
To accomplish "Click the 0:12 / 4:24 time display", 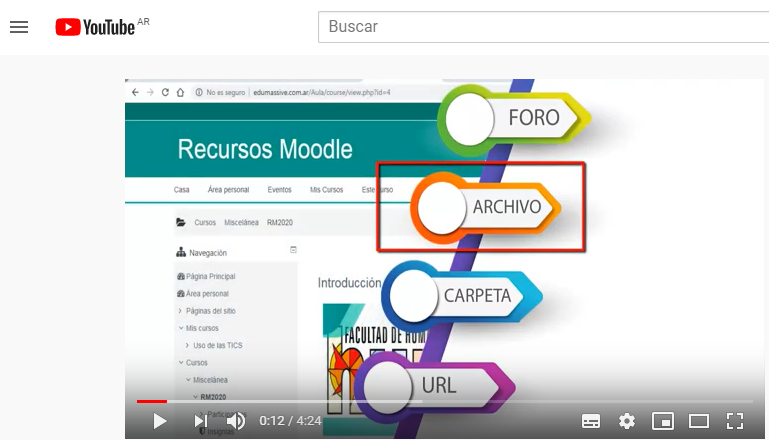I will (x=290, y=421).
